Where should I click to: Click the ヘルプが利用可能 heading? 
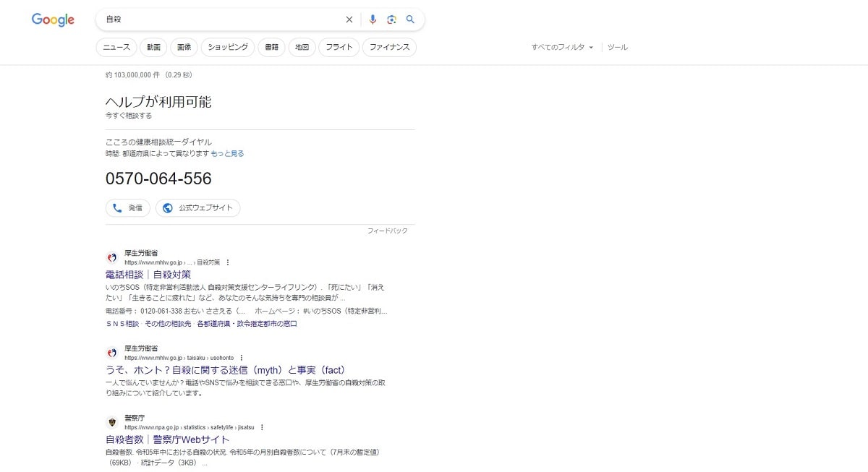(158, 102)
